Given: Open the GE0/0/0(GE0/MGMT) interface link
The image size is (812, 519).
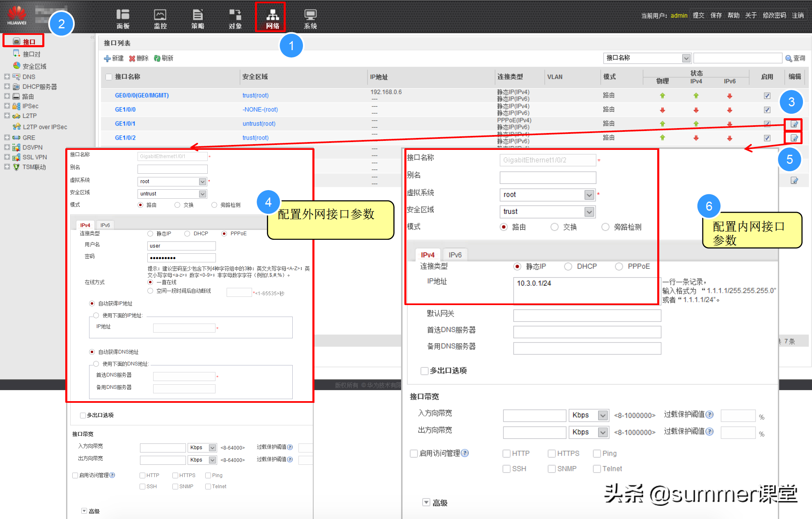Looking at the screenshot, I should point(142,95).
